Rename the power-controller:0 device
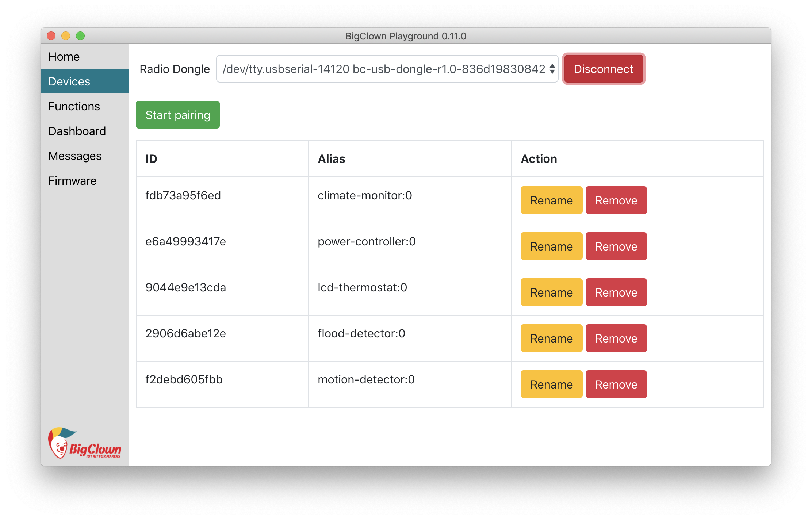 pos(551,246)
